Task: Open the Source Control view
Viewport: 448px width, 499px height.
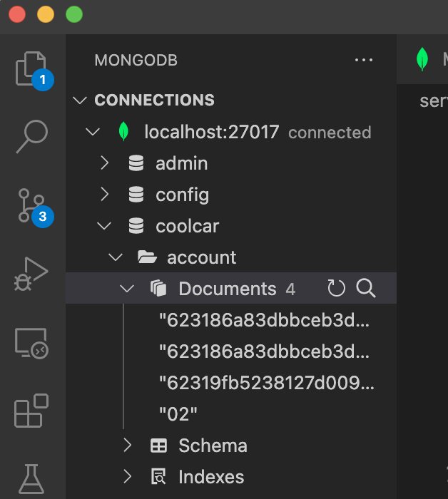Action: pyautogui.click(x=31, y=205)
